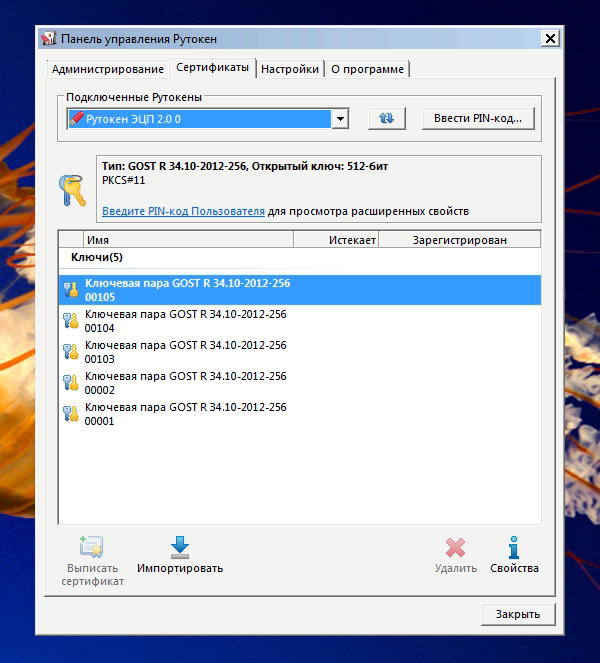Click the Тип: GOST R 34.10-2012-256 heading

coord(245,166)
